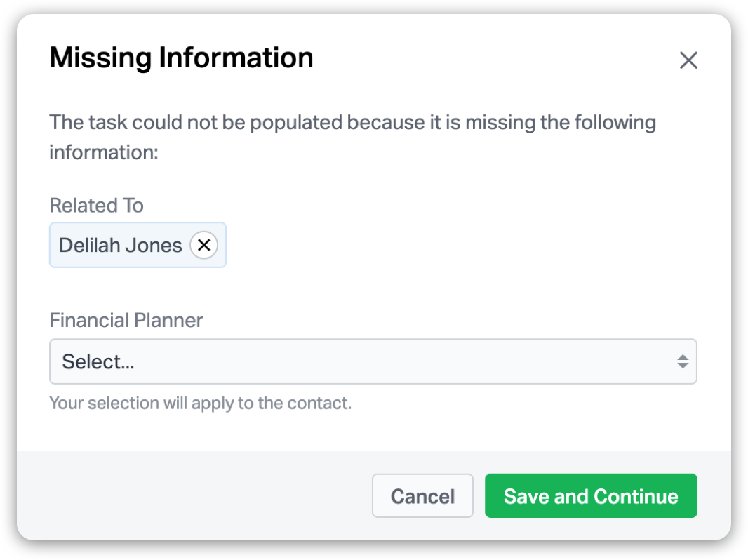This screenshot has width=748, height=560.
Task: Click Save and Continue
Action: pyautogui.click(x=590, y=496)
